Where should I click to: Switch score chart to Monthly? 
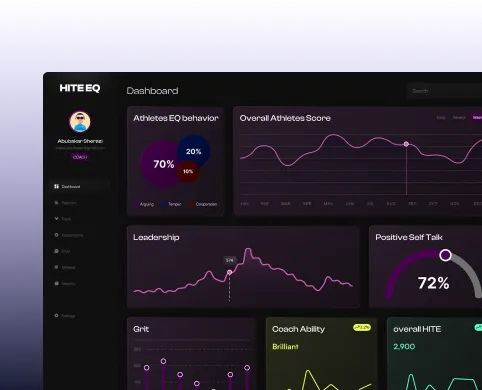pos(476,117)
